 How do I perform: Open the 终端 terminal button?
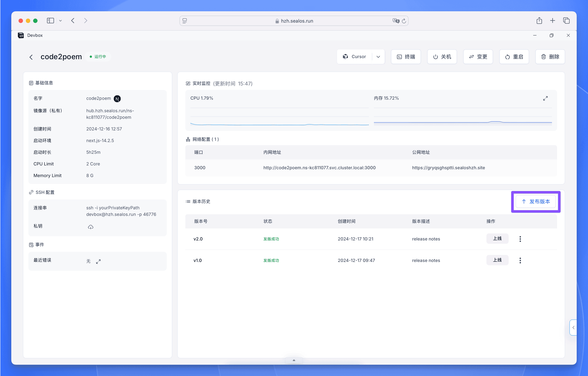point(406,57)
